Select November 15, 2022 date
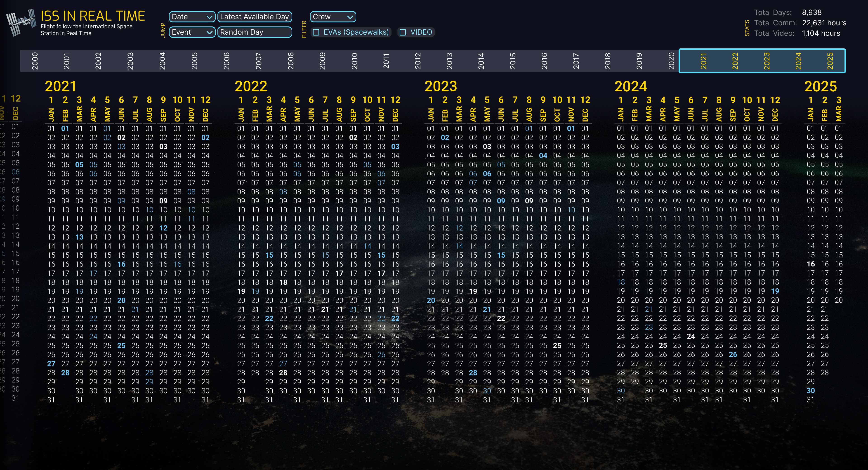Screen dimensions: 868x470 pos(381,255)
